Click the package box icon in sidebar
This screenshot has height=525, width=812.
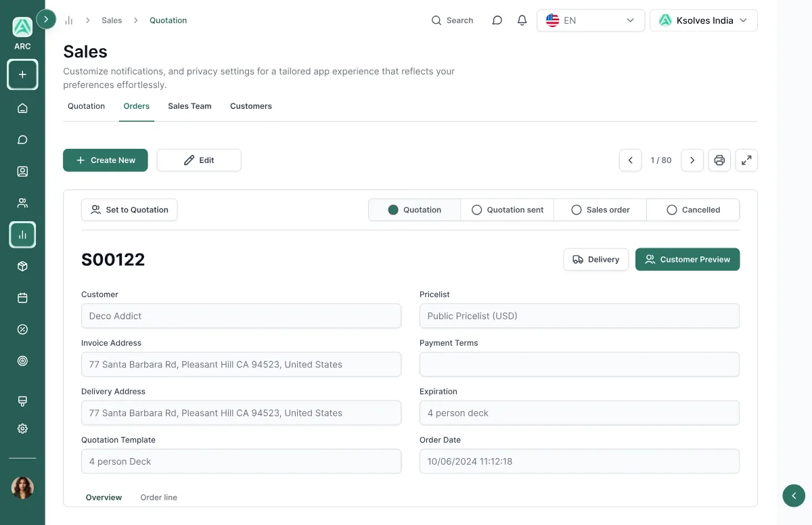point(22,267)
